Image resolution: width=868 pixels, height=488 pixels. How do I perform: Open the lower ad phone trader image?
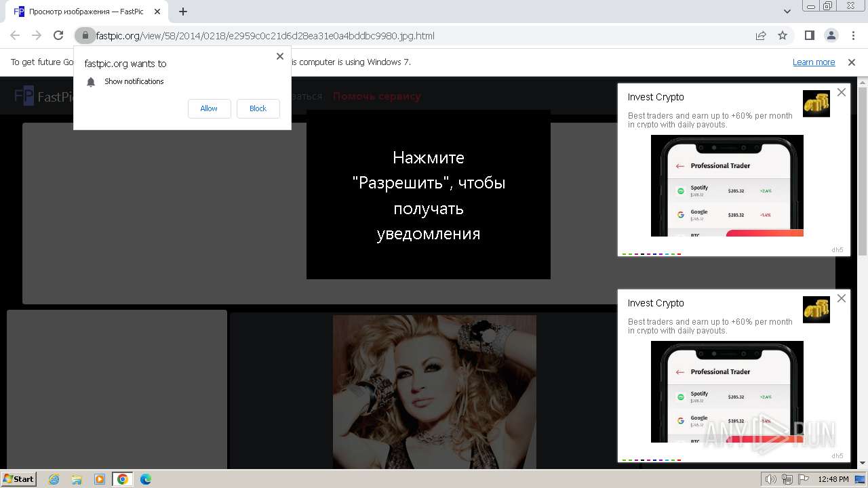[x=727, y=392]
